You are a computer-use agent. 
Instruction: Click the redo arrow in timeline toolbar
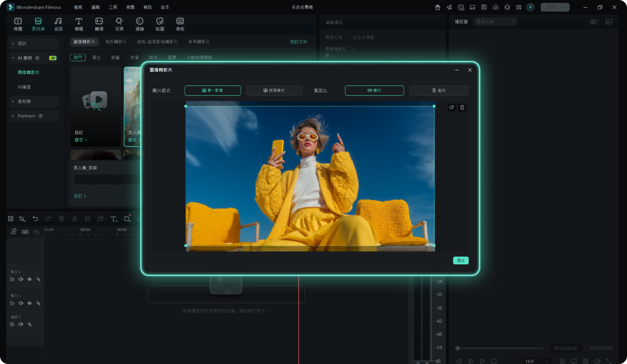point(48,219)
